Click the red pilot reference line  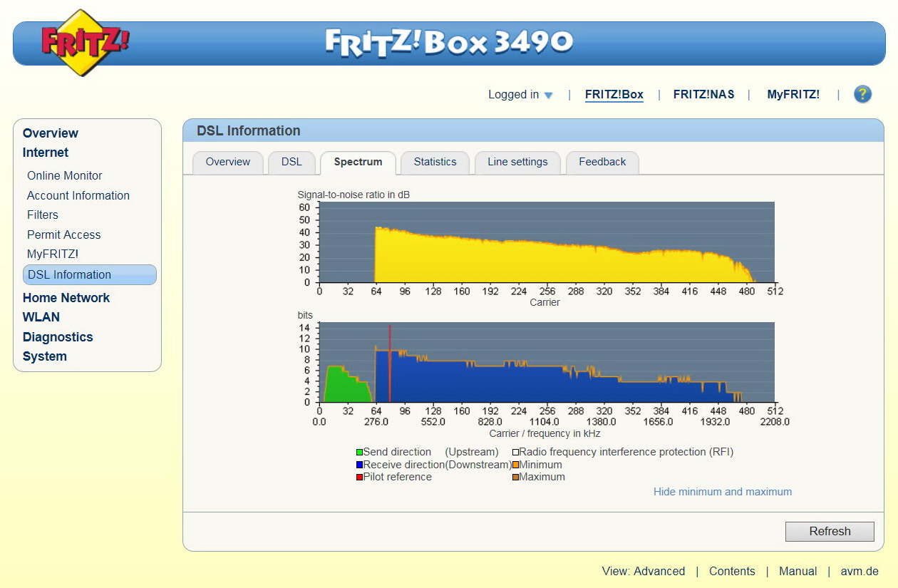[x=390, y=363]
